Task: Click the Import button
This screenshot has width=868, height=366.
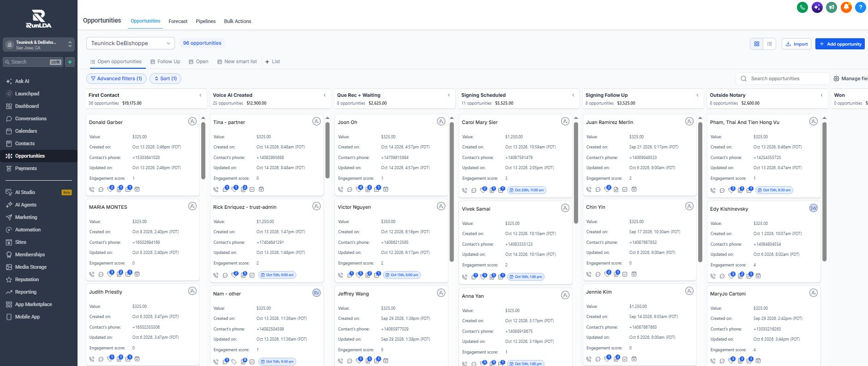Action: tap(796, 44)
